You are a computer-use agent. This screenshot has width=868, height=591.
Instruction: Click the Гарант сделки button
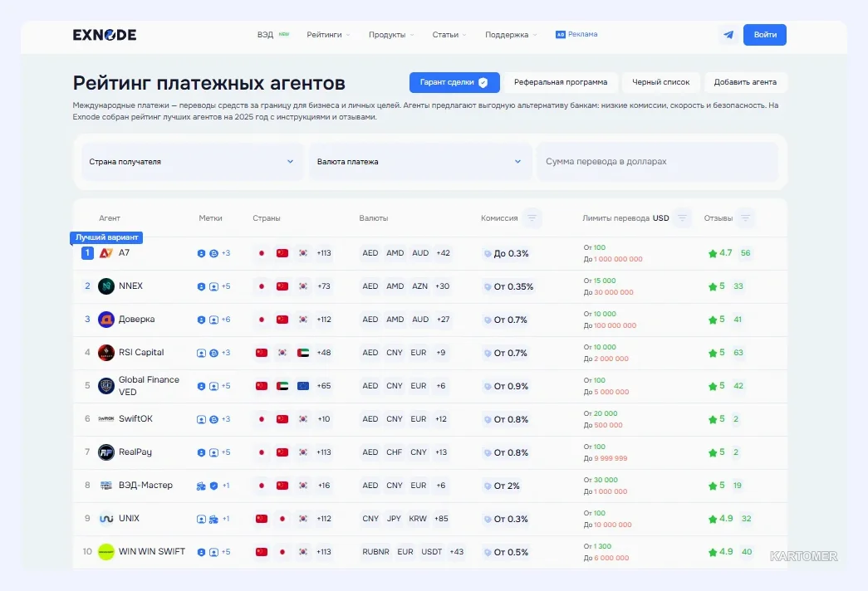(454, 82)
